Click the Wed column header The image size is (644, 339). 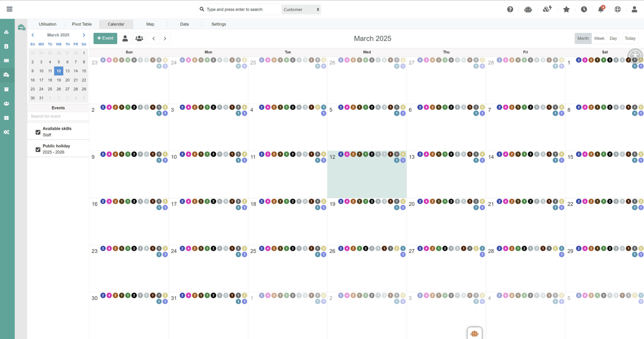[x=367, y=52]
